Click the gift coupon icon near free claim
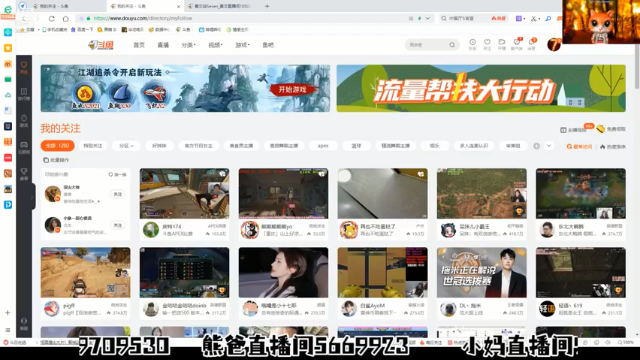The image size is (640, 360). coord(600,129)
